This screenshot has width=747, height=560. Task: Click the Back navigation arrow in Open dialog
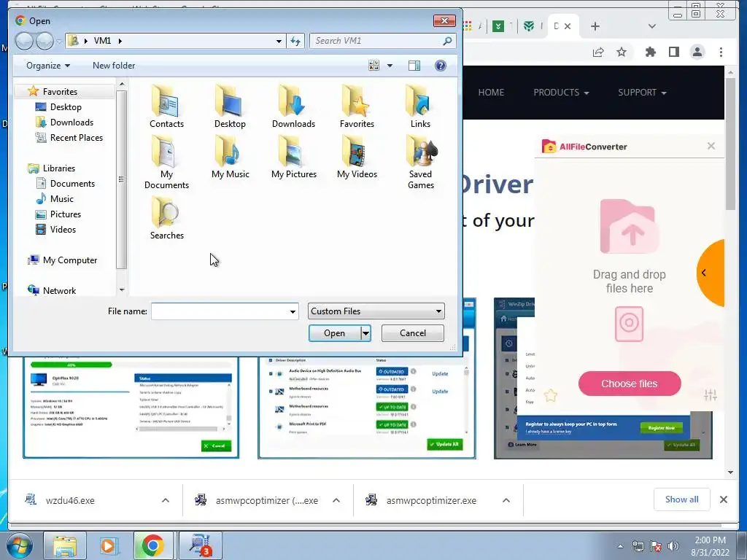(24, 41)
